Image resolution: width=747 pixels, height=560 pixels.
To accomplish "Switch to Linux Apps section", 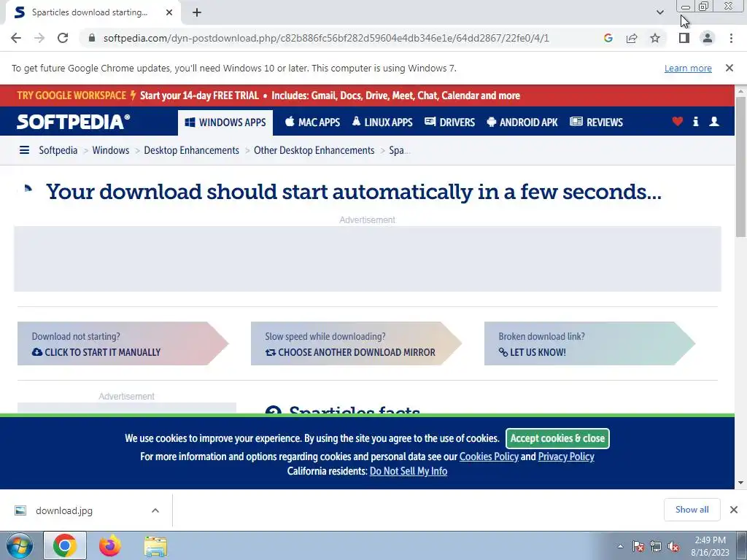I will pyautogui.click(x=382, y=122).
